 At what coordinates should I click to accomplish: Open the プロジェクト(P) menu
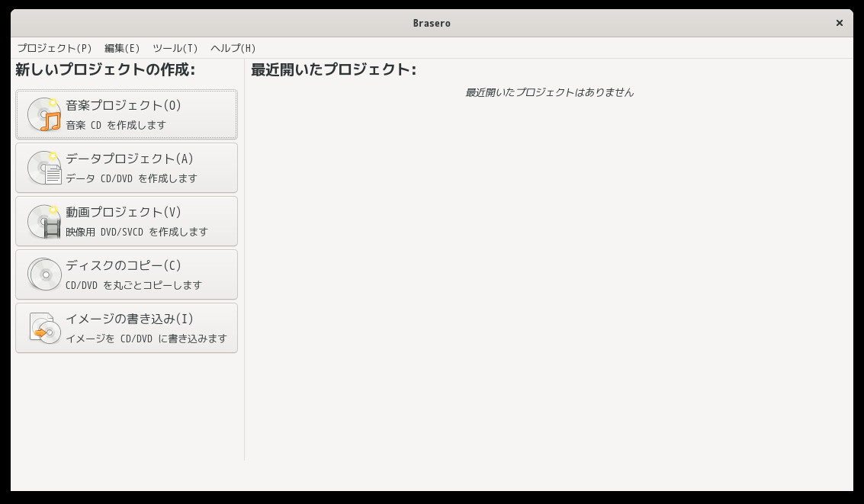[55, 48]
